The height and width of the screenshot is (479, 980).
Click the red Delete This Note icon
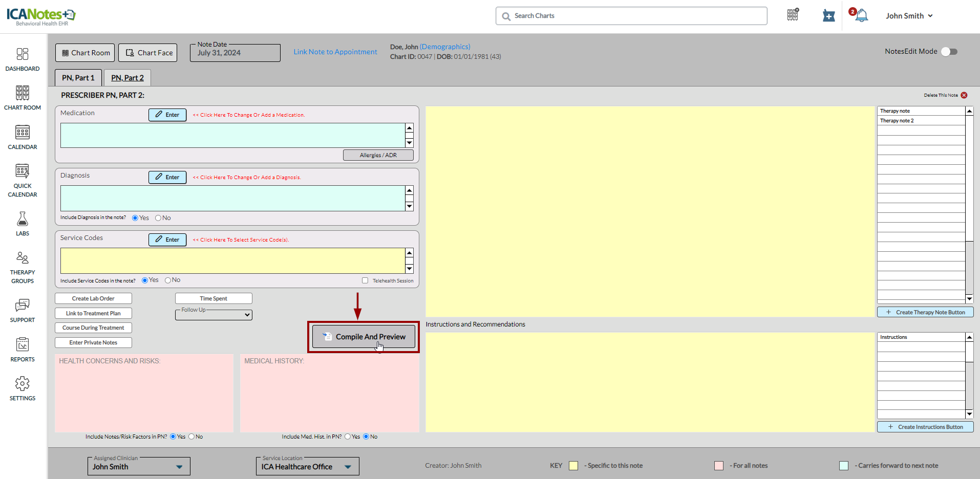pos(964,95)
